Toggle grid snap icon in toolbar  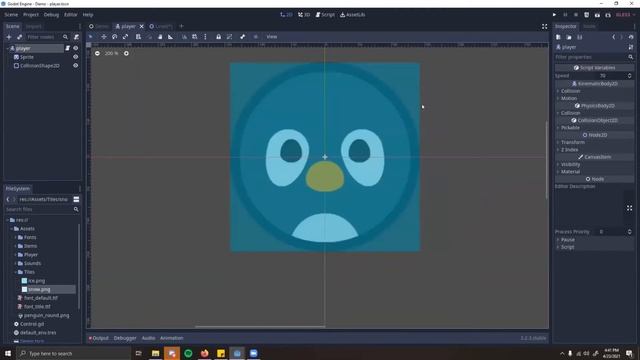[195, 37]
